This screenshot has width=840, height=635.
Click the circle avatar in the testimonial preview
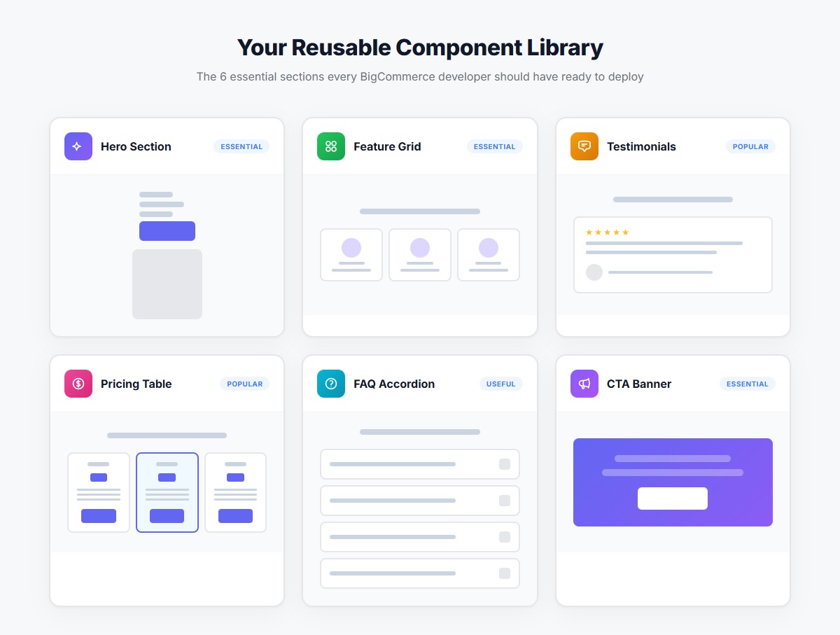click(x=594, y=272)
